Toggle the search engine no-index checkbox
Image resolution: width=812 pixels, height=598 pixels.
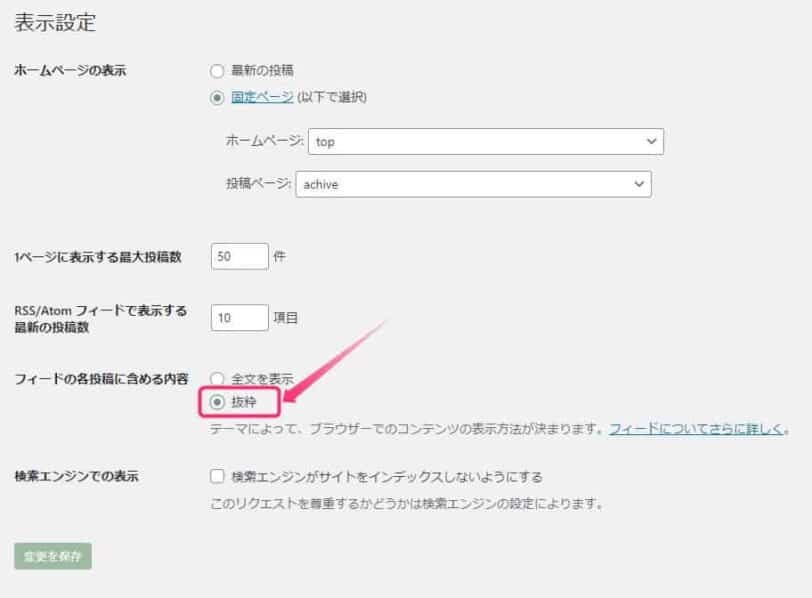(217, 476)
